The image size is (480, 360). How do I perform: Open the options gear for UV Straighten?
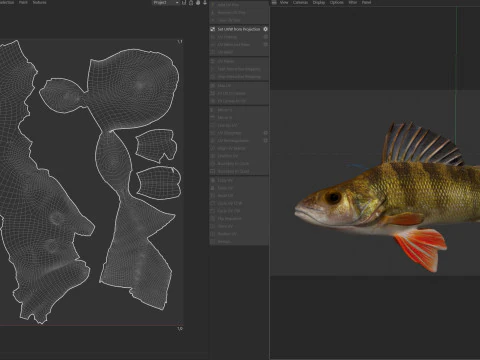tap(266, 133)
